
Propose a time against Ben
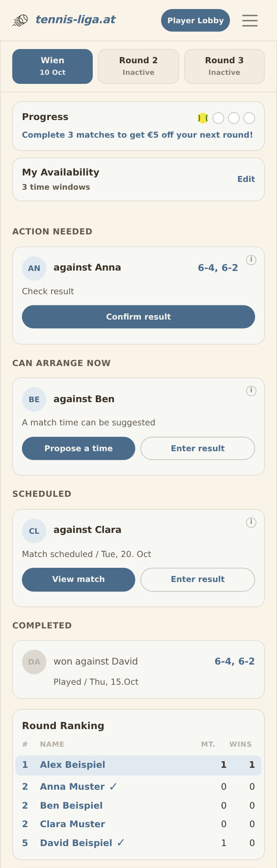click(79, 448)
